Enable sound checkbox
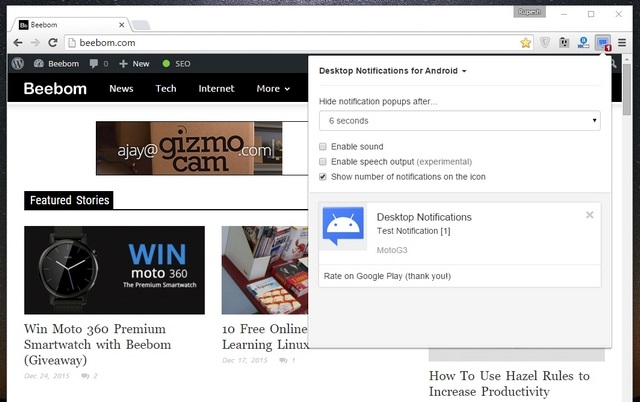640x402 pixels. point(322,147)
